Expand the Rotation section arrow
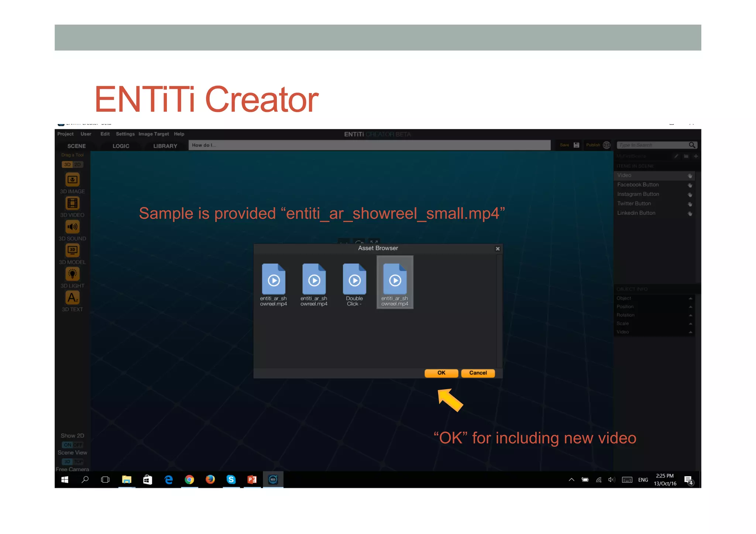This screenshot has width=756, height=534. 690,316
